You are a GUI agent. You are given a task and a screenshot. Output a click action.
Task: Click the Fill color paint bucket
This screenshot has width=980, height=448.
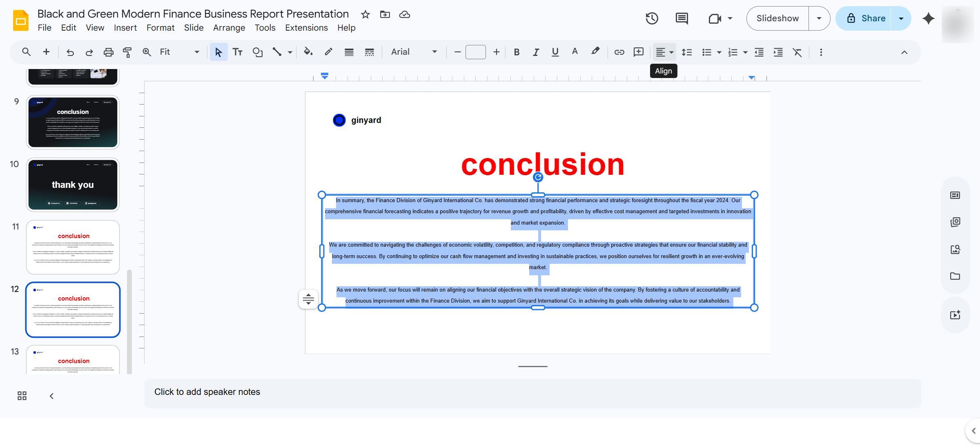308,52
